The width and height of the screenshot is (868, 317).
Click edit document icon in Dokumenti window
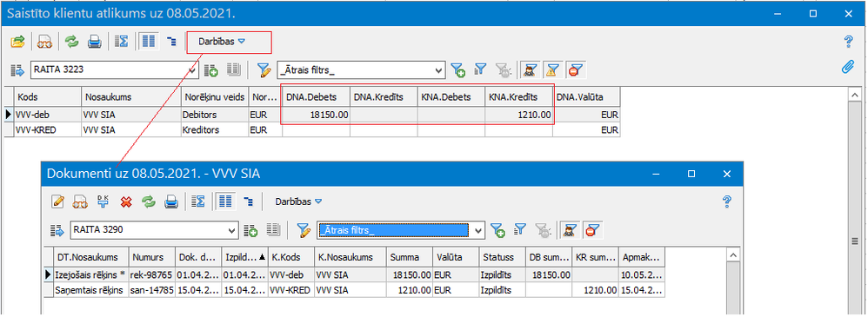(58, 202)
